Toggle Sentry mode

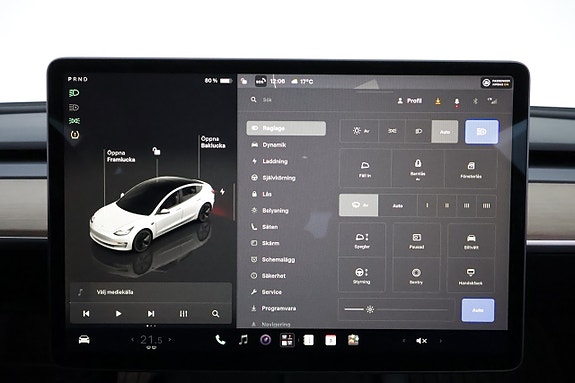coord(416,275)
